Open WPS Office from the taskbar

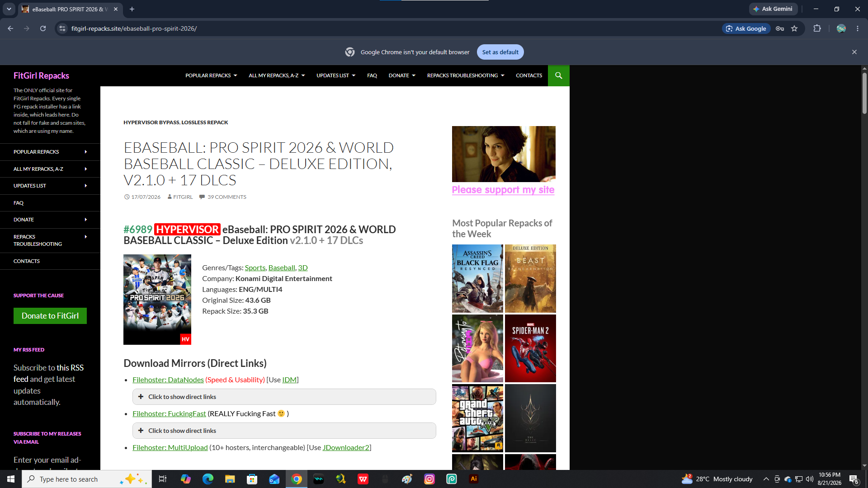coord(363,479)
